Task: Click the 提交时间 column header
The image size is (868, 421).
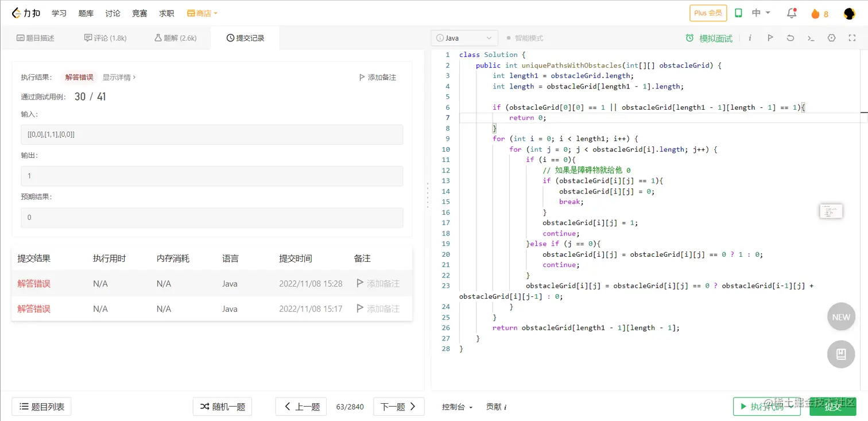Action: [x=296, y=258]
